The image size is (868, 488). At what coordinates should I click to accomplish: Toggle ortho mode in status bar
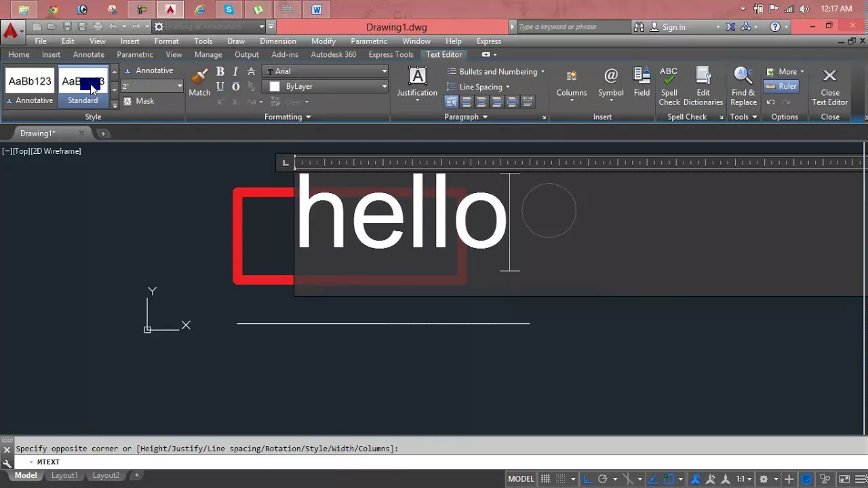pyautogui.click(x=587, y=479)
